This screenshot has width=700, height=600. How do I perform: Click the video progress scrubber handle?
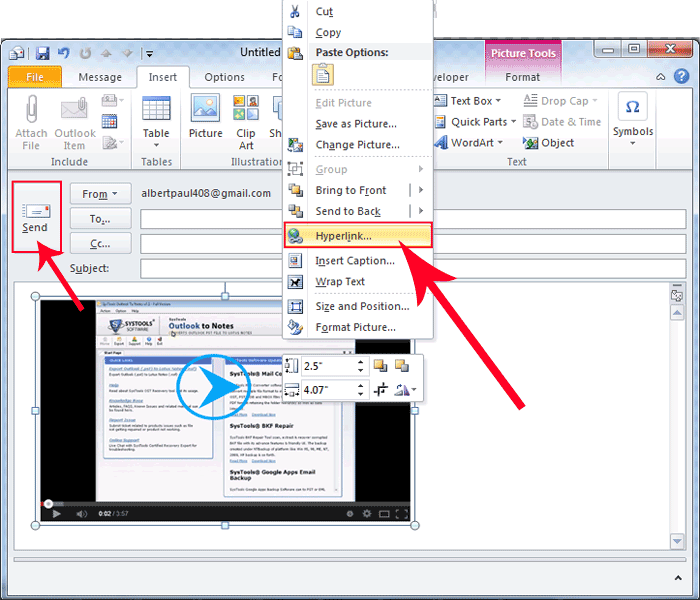pos(48,504)
